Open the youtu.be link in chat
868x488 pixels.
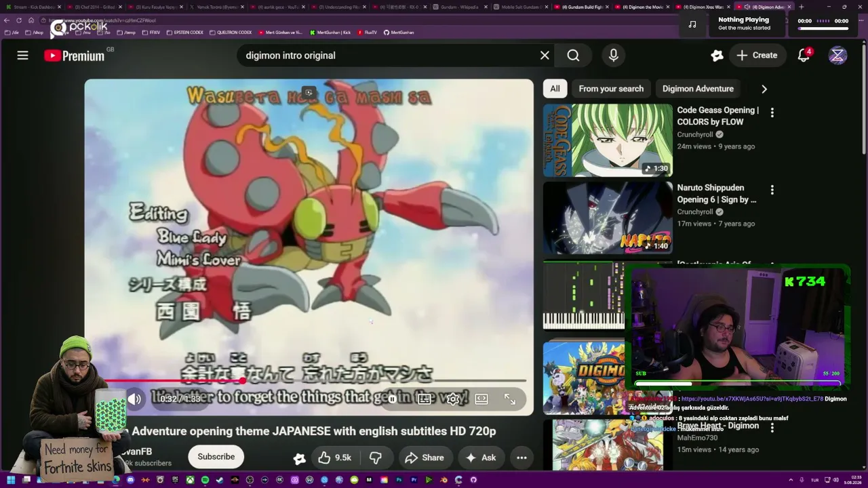click(x=752, y=399)
